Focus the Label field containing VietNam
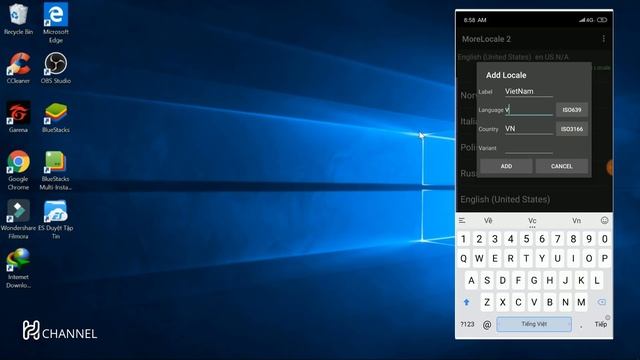 [529, 91]
